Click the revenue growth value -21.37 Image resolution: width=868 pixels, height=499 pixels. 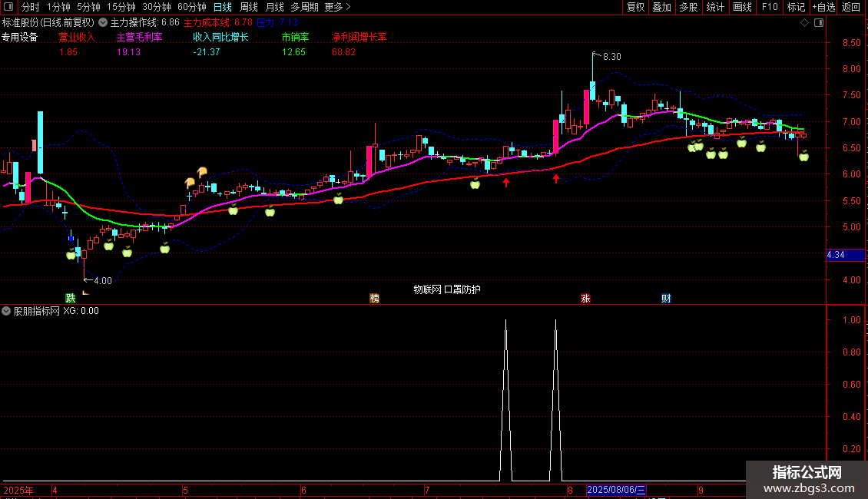tap(207, 52)
